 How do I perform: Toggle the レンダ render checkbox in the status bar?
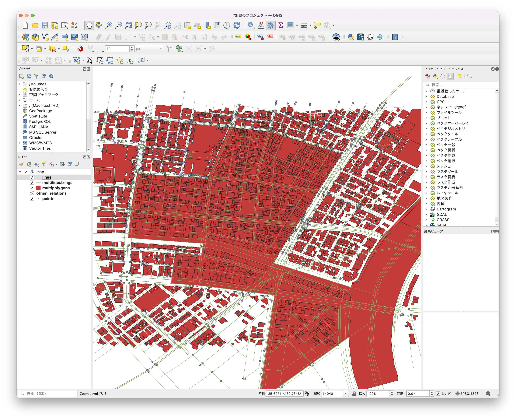tap(438, 393)
